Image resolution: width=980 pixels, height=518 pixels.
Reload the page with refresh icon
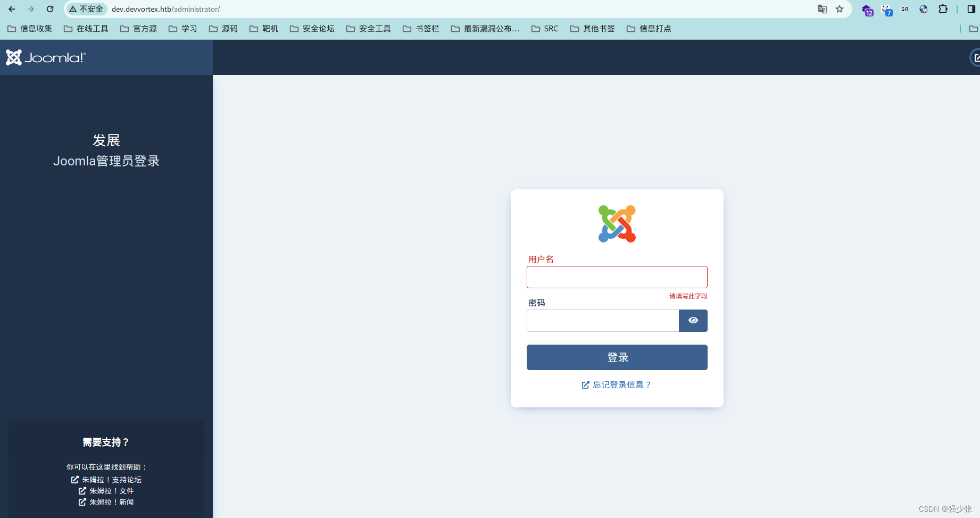(50, 9)
